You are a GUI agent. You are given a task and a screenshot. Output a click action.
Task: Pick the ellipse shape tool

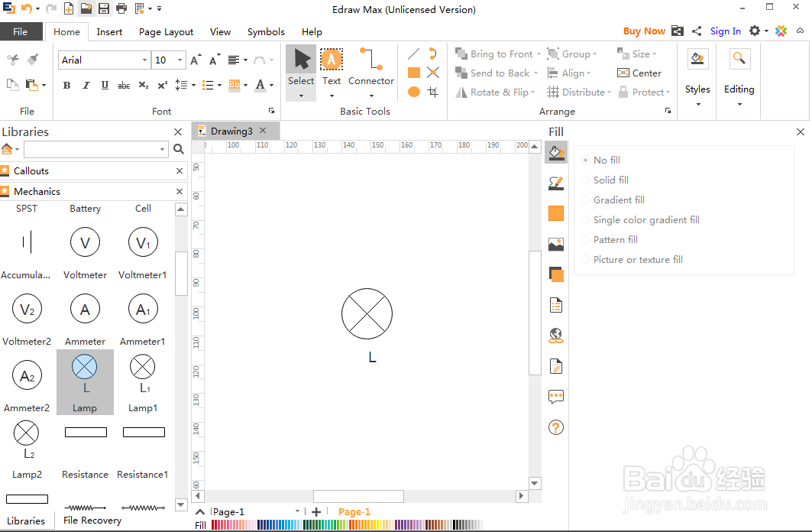pyautogui.click(x=414, y=92)
